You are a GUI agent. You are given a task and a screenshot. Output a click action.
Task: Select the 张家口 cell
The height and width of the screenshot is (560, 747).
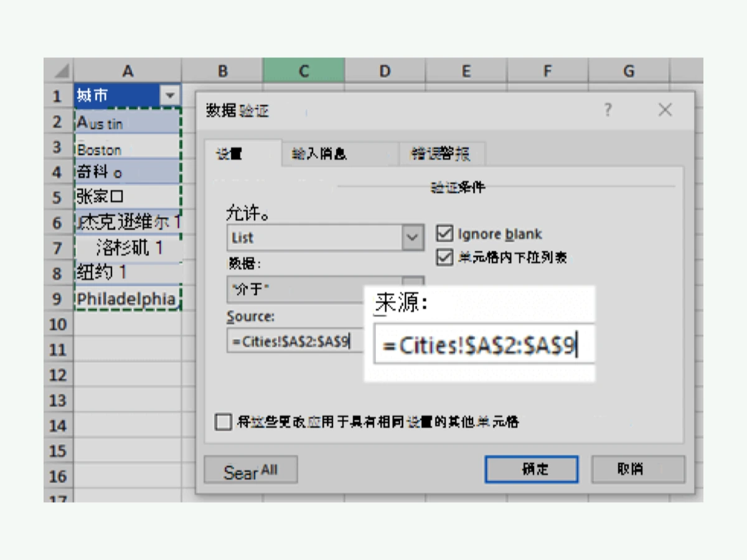tap(128, 197)
